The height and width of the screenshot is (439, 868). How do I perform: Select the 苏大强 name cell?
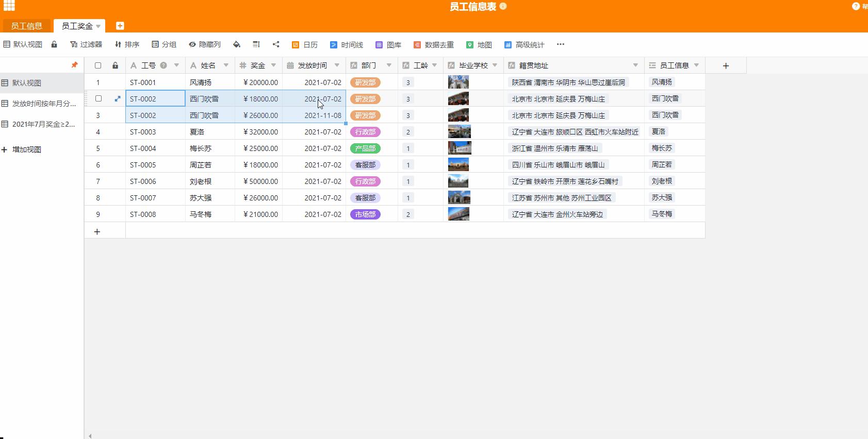210,197
